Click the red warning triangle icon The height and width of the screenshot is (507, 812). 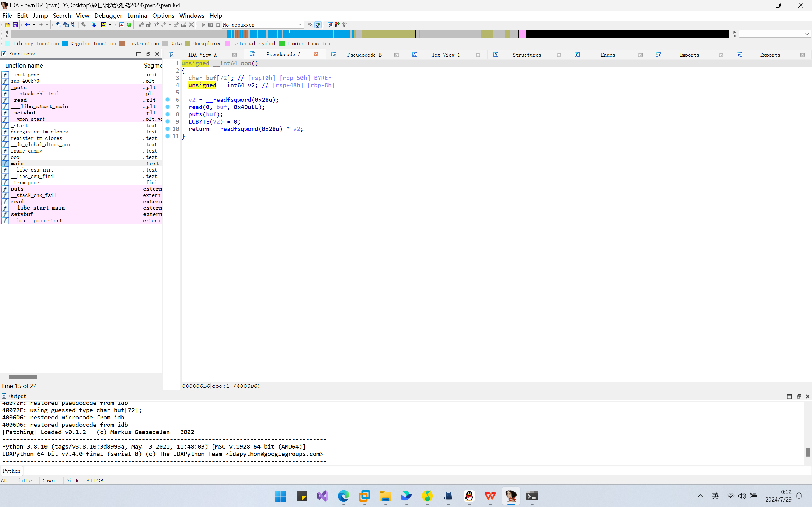point(122,25)
